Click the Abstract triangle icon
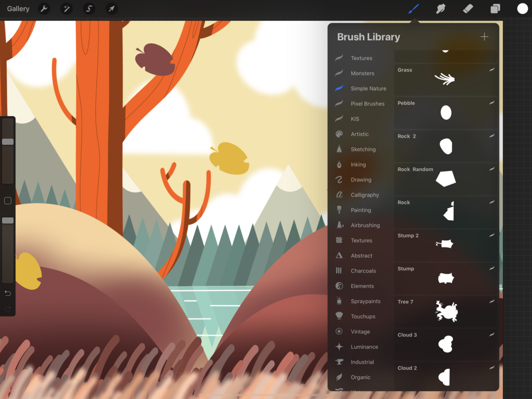Image resolution: width=532 pixels, height=399 pixels. [x=339, y=255]
